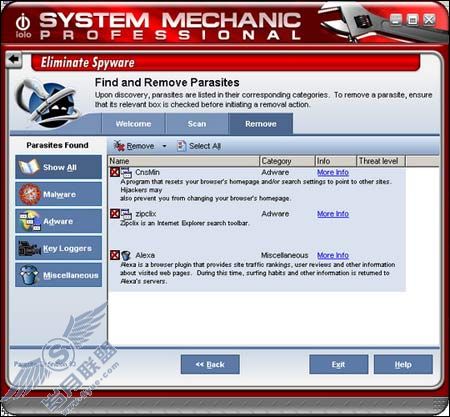Viewport: 450px width, 417px height.
Task: Click the CnsMin browser hijacker icon
Action: (126, 173)
